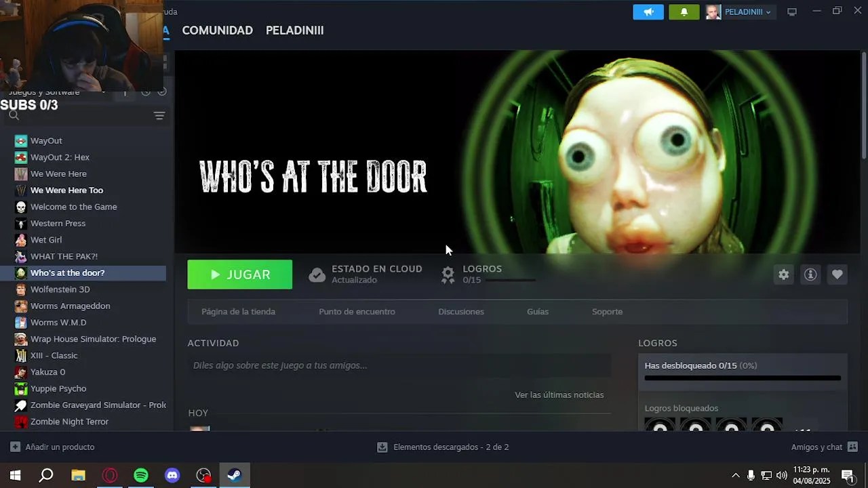
Task: Click the library search magnifier icon
Action: 14,115
